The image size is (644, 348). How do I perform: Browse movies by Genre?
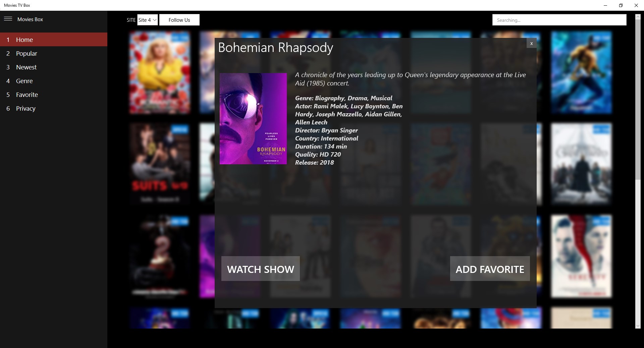pyautogui.click(x=54, y=81)
